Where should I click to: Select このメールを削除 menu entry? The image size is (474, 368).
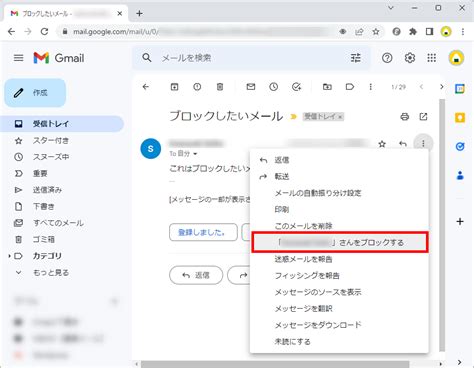pyautogui.click(x=339, y=226)
